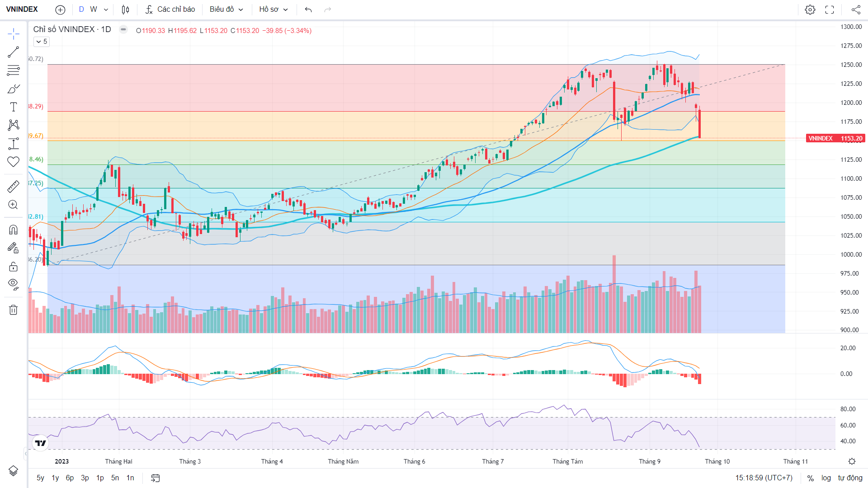Click the trash remove drawings icon
Image resolution: width=868 pixels, height=488 pixels.
14,310
